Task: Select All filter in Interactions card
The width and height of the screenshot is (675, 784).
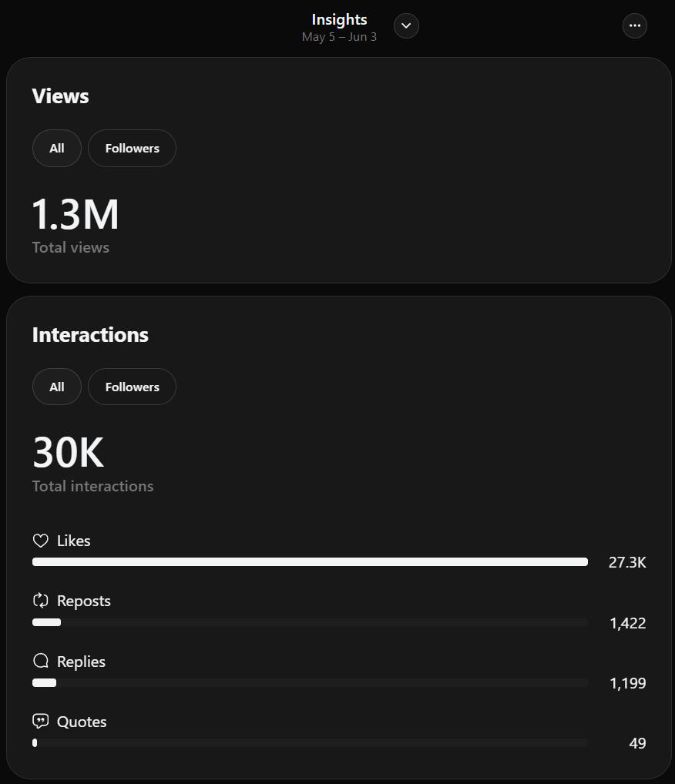Action: (56, 387)
